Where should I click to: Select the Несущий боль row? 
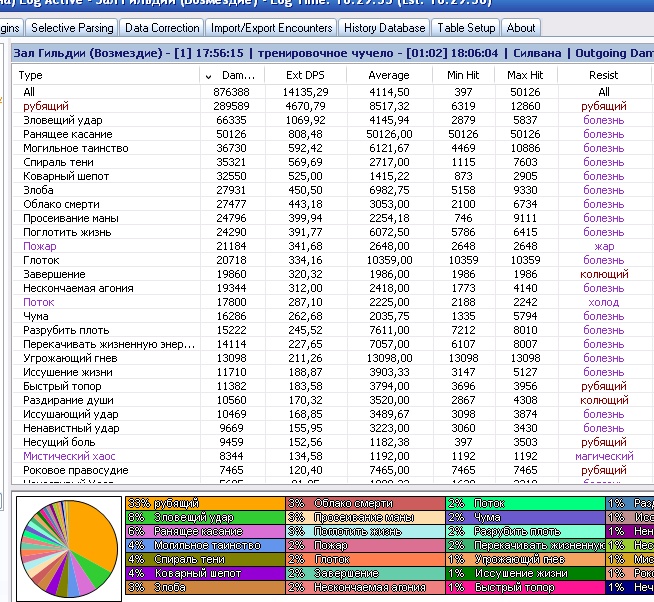(x=332, y=442)
